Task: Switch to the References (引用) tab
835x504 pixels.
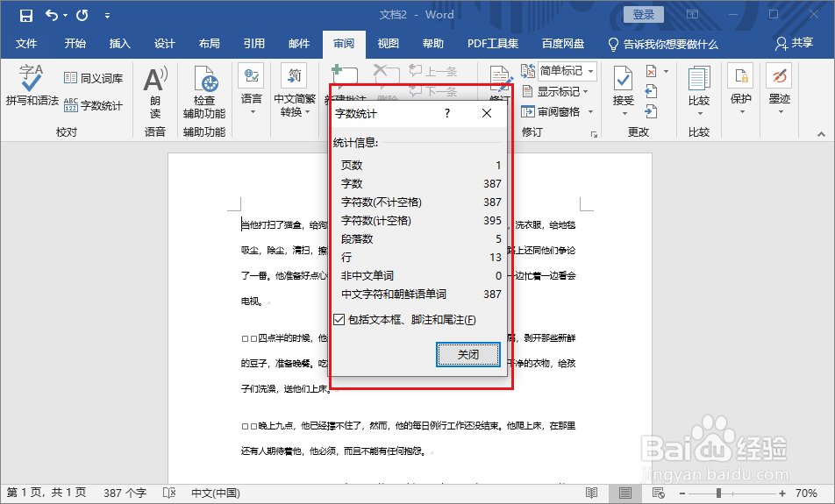Action: (x=254, y=44)
